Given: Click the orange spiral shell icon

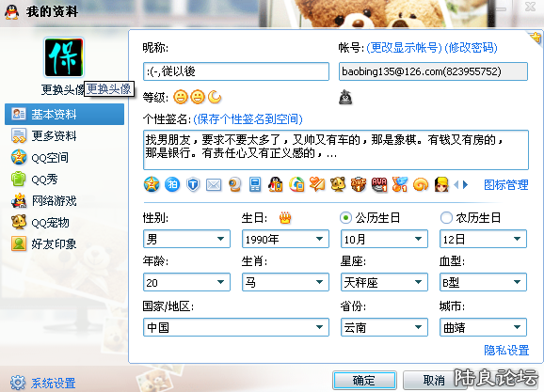Looking at the screenshot, I should [x=421, y=185].
